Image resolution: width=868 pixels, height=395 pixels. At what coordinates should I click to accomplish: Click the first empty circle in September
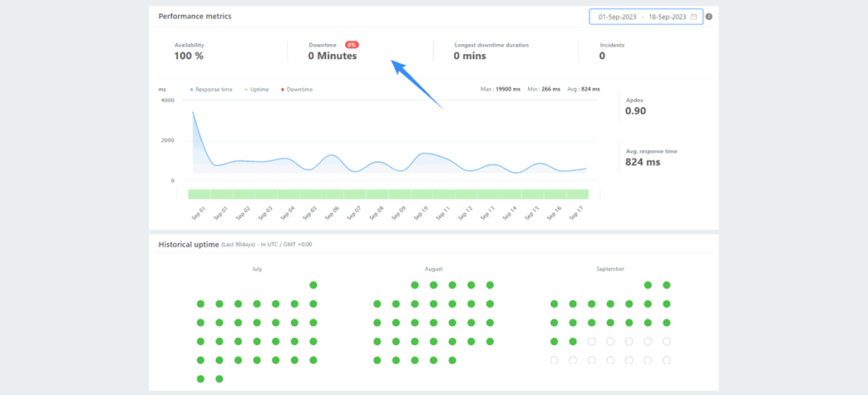pyautogui.click(x=592, y=342)
